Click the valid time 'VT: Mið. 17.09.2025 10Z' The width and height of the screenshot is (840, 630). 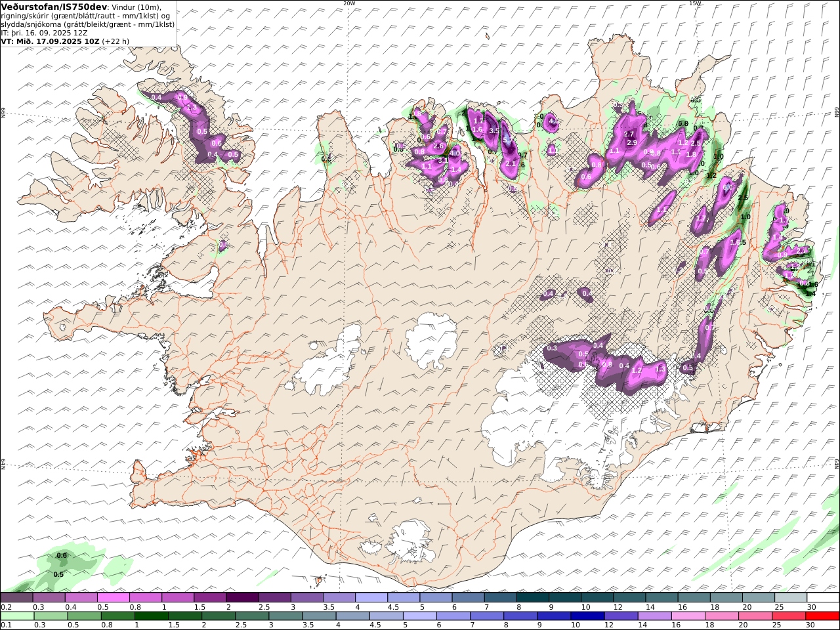coord(50,41)
